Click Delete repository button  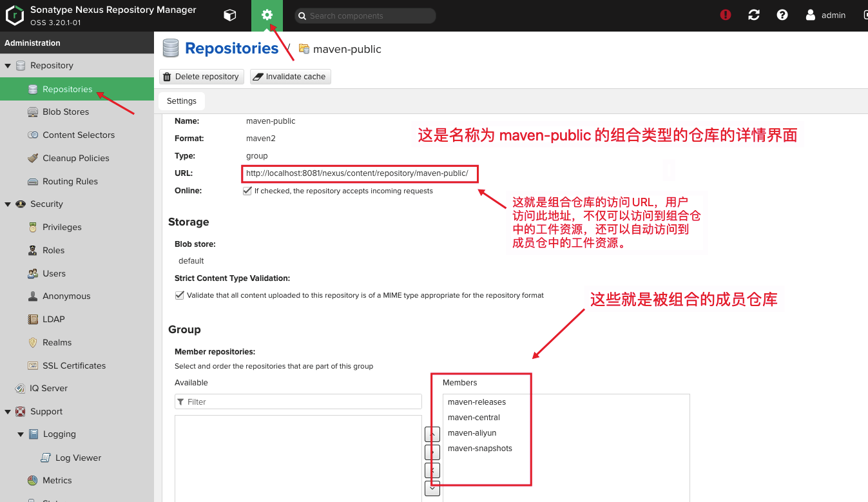coord(202,77)
